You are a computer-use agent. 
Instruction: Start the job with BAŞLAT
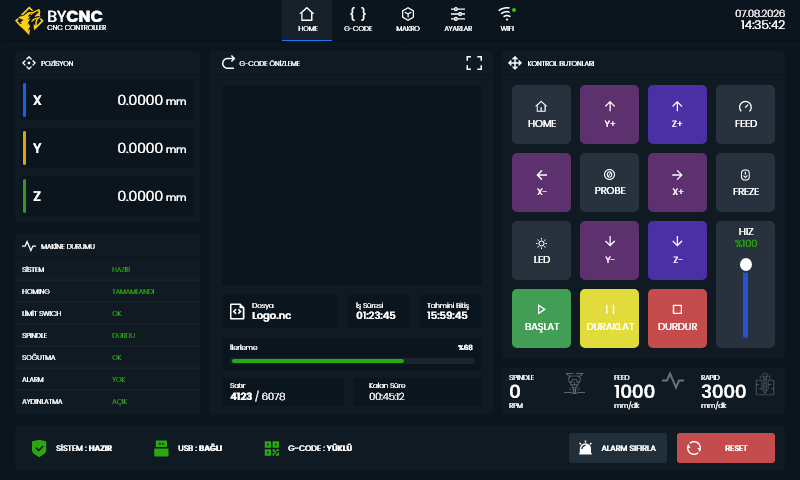click(541, 319)
